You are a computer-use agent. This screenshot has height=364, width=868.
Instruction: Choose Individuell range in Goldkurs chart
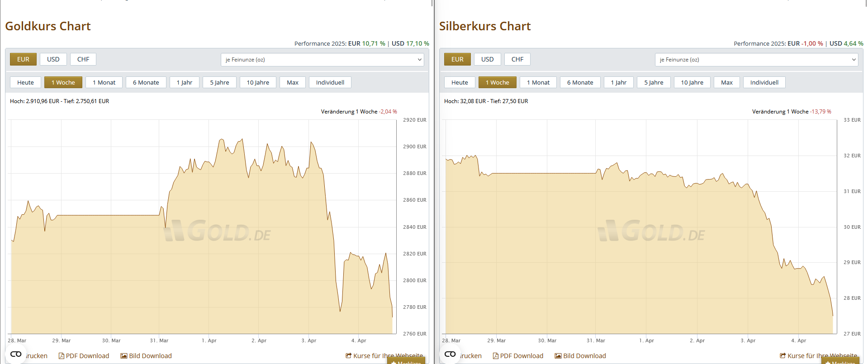pos(330,82)
